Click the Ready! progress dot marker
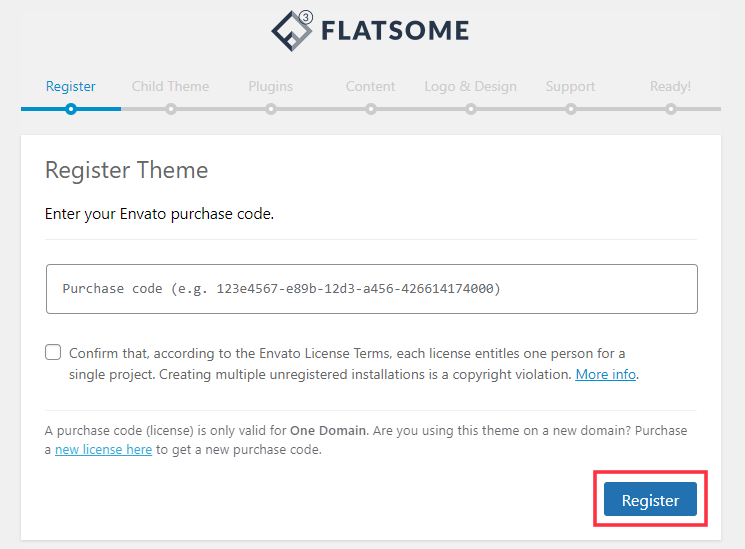Image resolution: width=745 pixels, height=549 pixels. (x=671, y=109)
